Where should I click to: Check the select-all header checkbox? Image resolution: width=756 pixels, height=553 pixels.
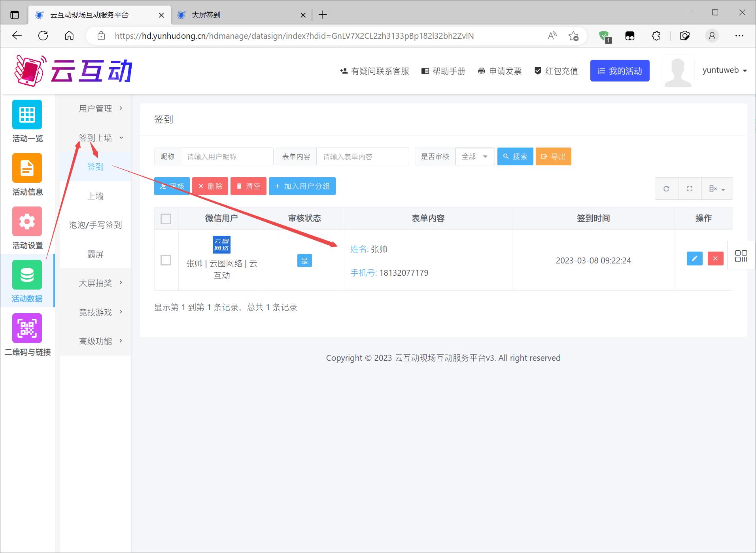[x=166, y=219]
